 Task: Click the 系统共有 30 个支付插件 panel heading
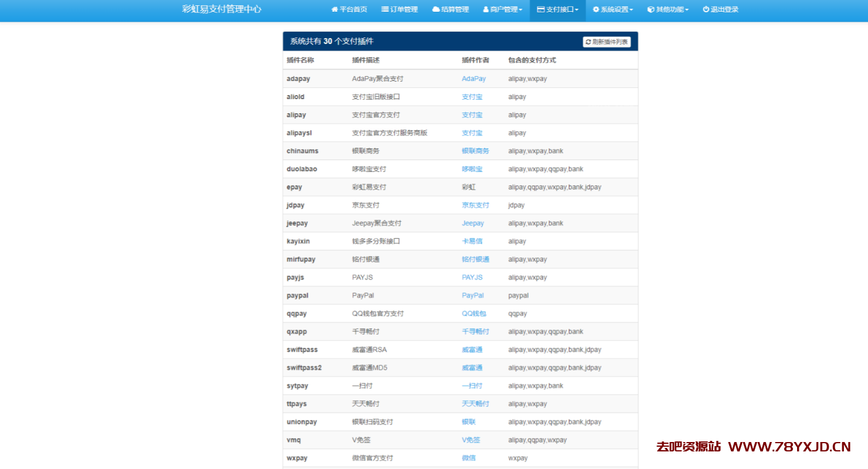click(332, 42)
